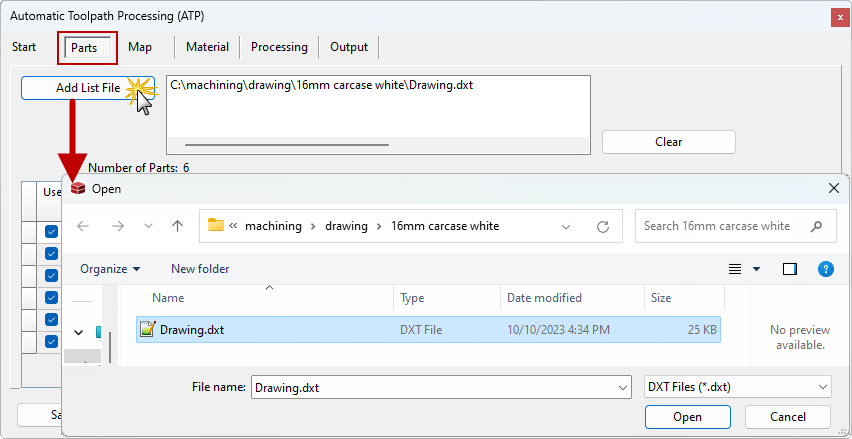This screenshot has width=852, height=439.
Task: Toggle the preview pane icon
Action: tap(790, 269)
